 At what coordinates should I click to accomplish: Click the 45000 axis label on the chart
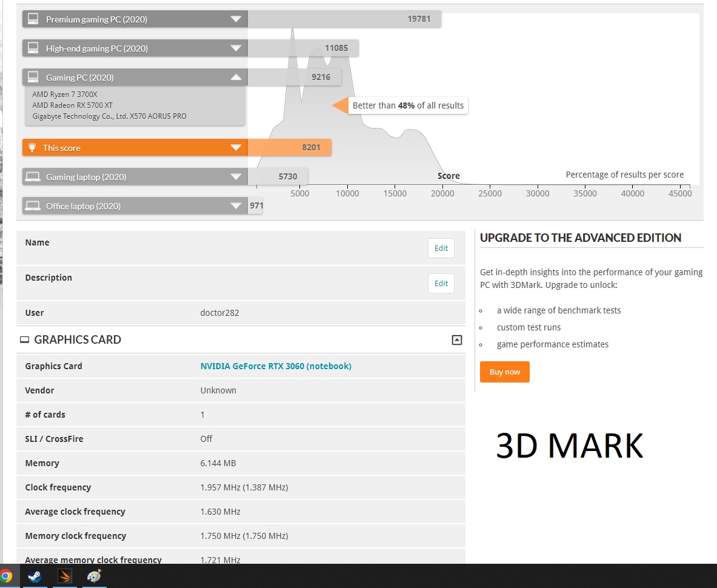pos(680,193)
